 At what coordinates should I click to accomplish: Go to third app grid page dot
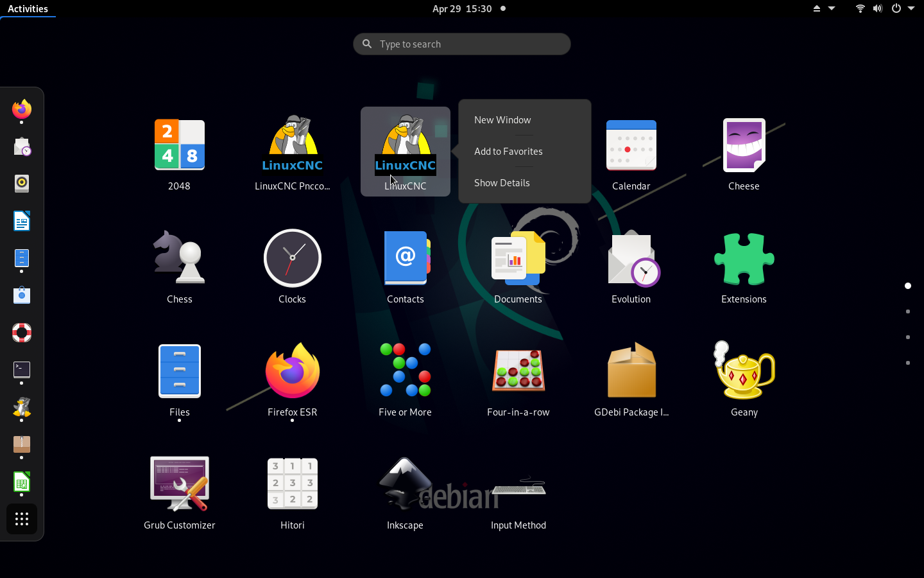tap(908, 337)
